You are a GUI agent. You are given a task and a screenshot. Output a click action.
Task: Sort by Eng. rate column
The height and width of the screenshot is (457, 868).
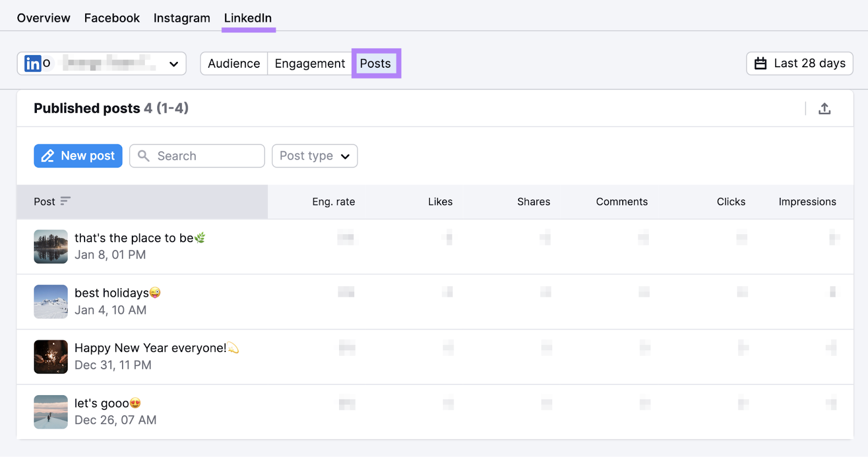click(334, 202)
